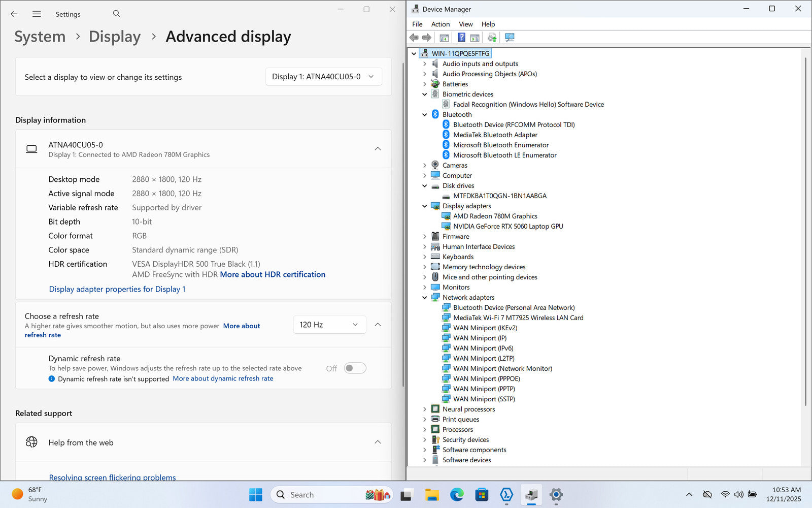
Task: Click the Update device driver toolbar icon
Action: (492, 38)
